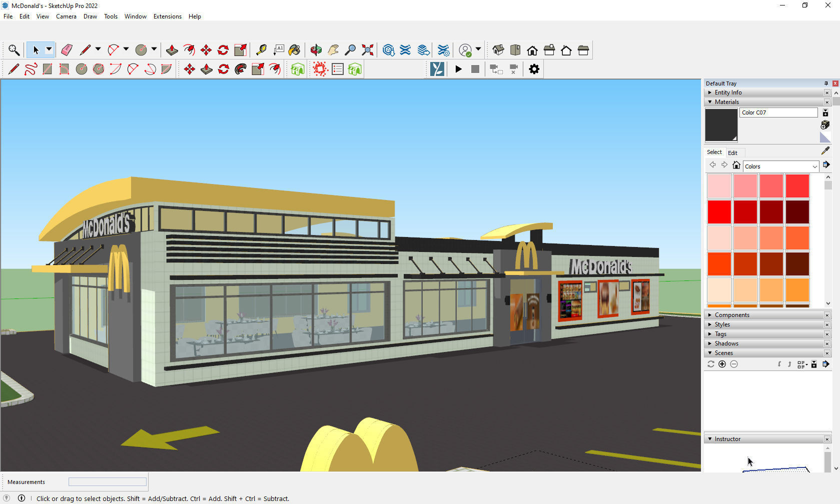Activate the Follow Me tool
Screen dimensions: 840x504
pyautogui.click(x=241, y=69)
